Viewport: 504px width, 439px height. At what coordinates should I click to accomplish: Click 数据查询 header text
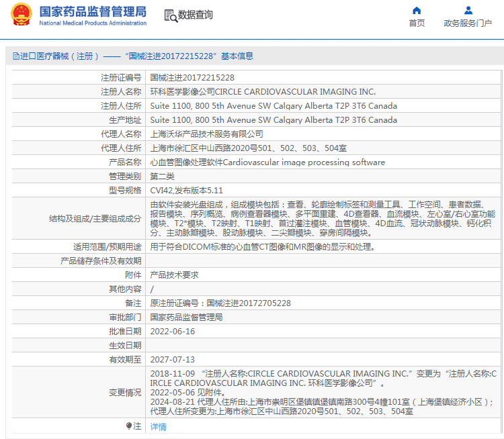[196, 15]
